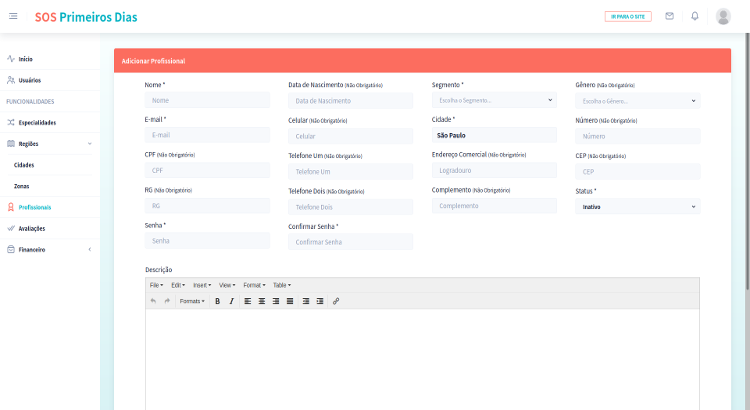Screen dimensions: 750x410
Task: Undo the last editor action
Action: (153, 301)
